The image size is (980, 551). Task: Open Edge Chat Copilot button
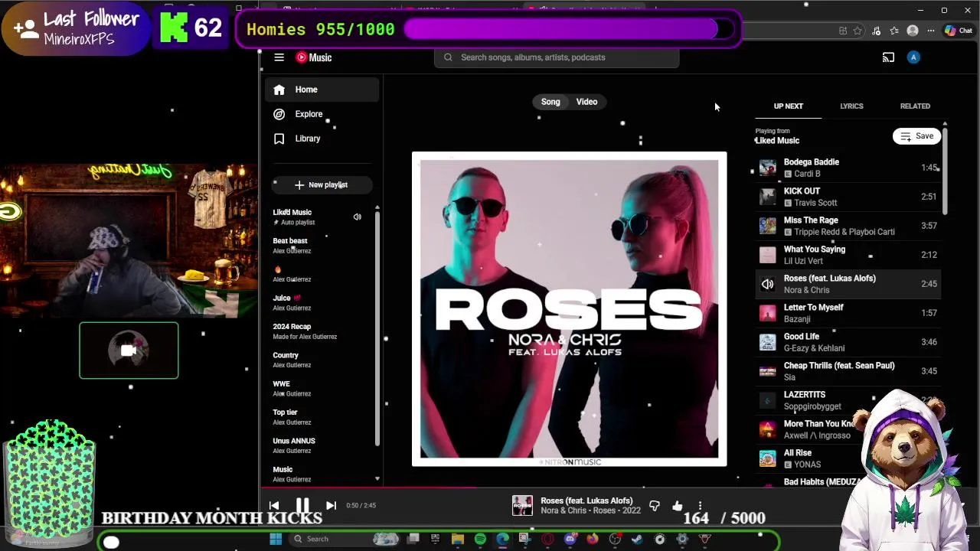pos(959,31)
